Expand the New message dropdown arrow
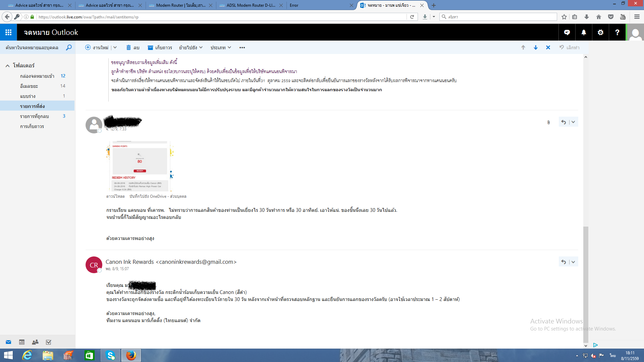Viewport: 644px width, 362px height. point(115,48)
